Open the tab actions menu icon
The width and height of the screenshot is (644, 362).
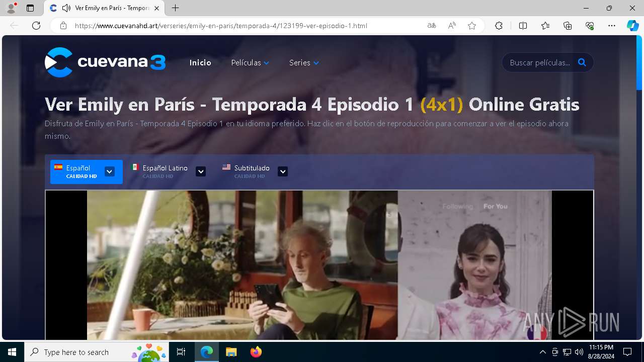click(x=30, y=8)
